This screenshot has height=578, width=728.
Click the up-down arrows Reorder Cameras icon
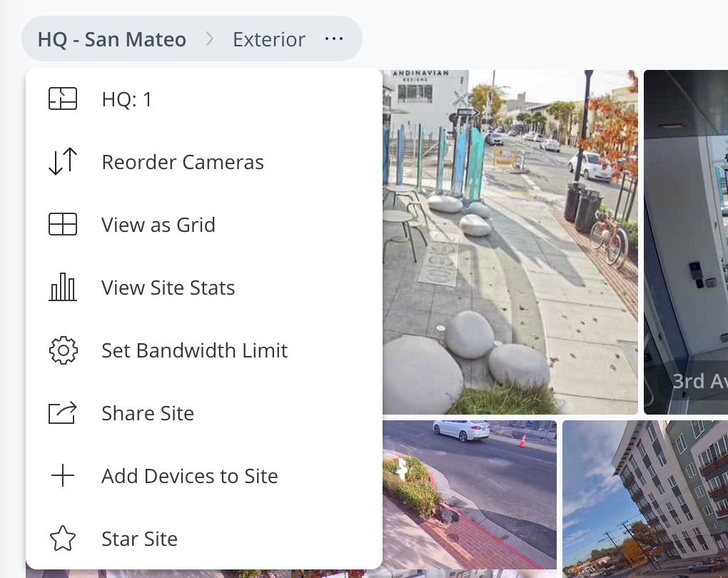(x=63, y=162)
